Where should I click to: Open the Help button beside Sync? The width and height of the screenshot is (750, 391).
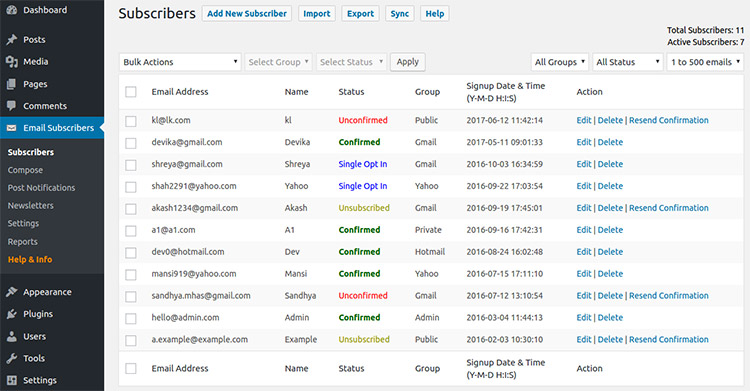click(x=435, y=13)
